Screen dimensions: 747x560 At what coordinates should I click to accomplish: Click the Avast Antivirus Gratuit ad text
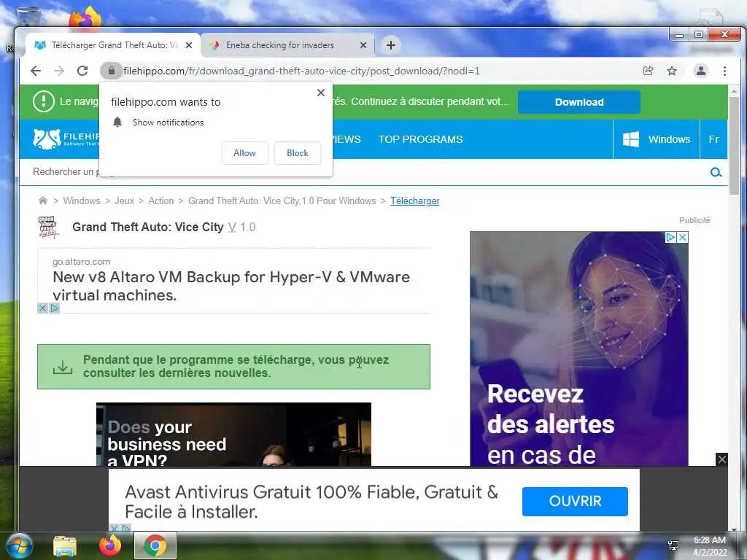pyautogui.click(x=311, y=502)
